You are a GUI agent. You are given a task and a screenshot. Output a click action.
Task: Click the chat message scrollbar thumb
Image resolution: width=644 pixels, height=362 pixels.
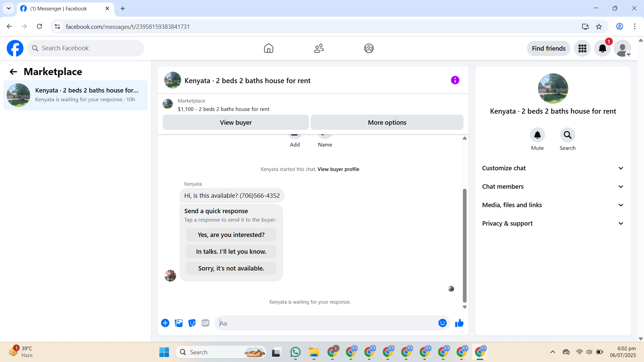tap(465, 246)
